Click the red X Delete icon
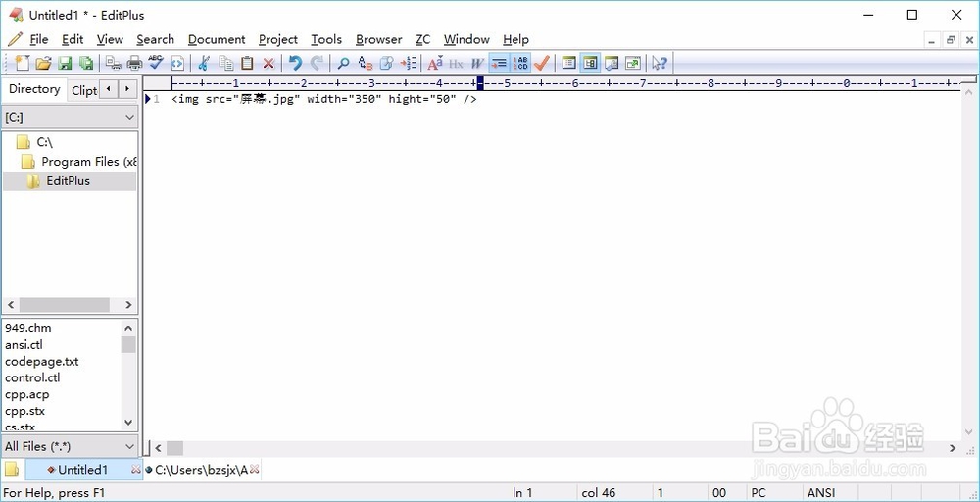Viewport: 980px width, 502px height. (269, 63)
